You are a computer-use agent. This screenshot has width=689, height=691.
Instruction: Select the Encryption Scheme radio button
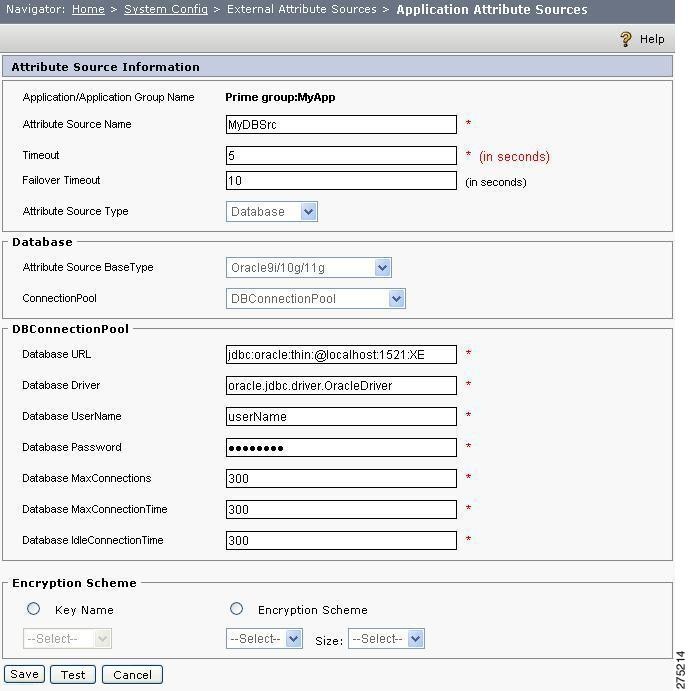pos(236,609)
